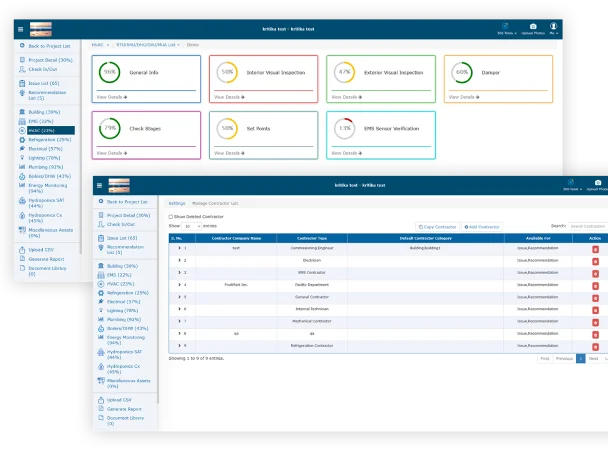Click the back window sidebar scrollbar
Image resolution: width=608 pixels, height=455 pixels.
coord(81,147)
